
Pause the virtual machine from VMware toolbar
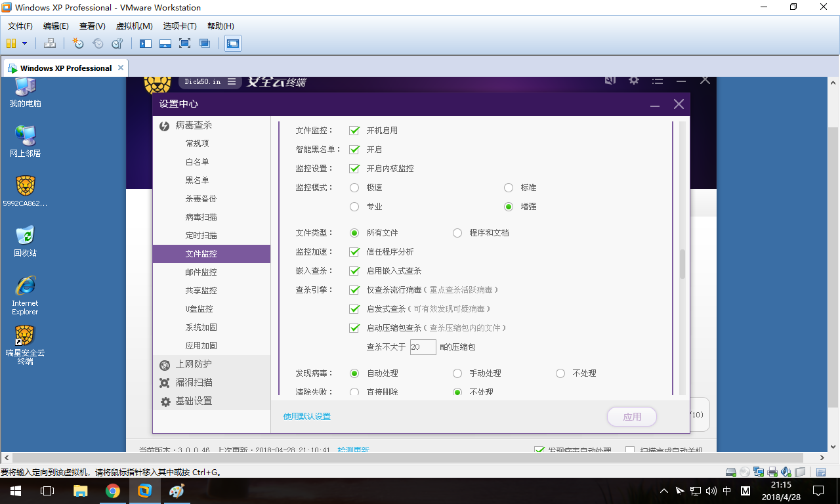tap(11, 43)
